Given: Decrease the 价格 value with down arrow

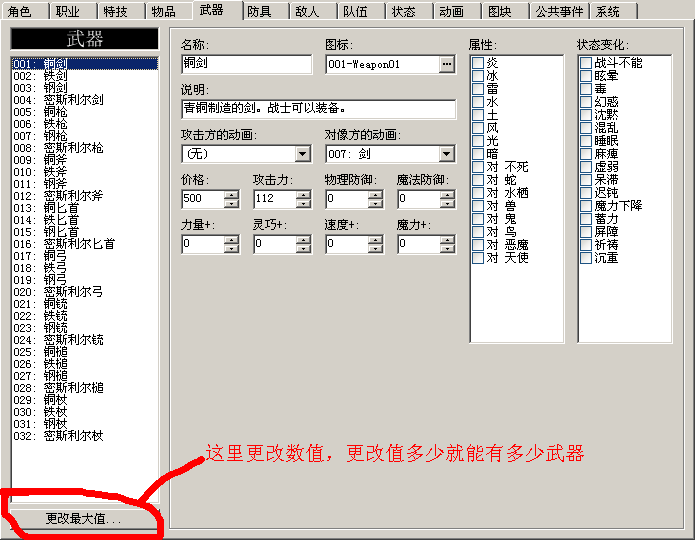Looking at the screenshot, I should click(231, 203).
